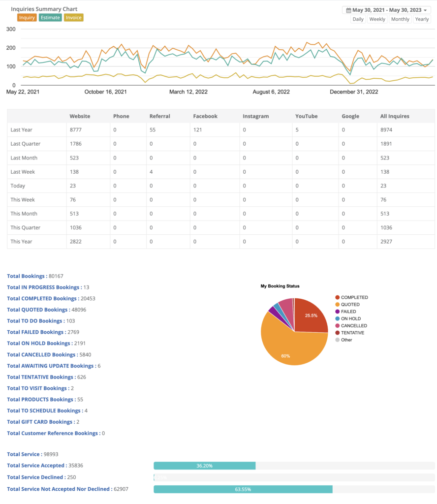Click the CANCELLED legend entry of the pie chart

[x=351, y=326]
